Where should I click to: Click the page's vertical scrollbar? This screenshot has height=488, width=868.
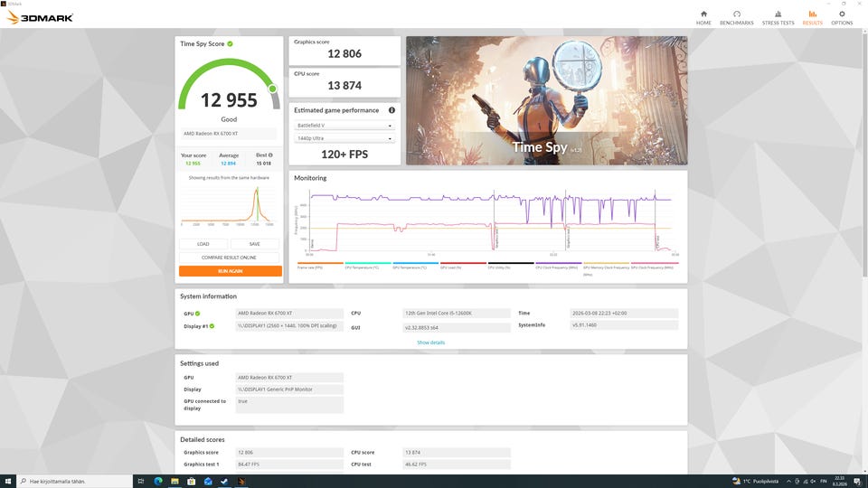pyautogui.click(x=864, y=155)
